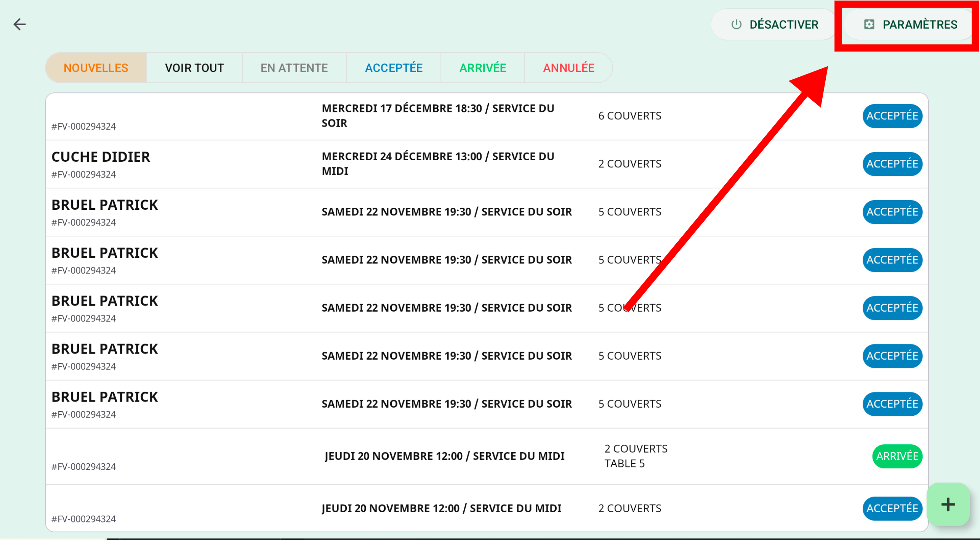Filter by the Annulée tab
Image resolution: width=980 pixels, height=540 pixels.
[x=568, y=68]
